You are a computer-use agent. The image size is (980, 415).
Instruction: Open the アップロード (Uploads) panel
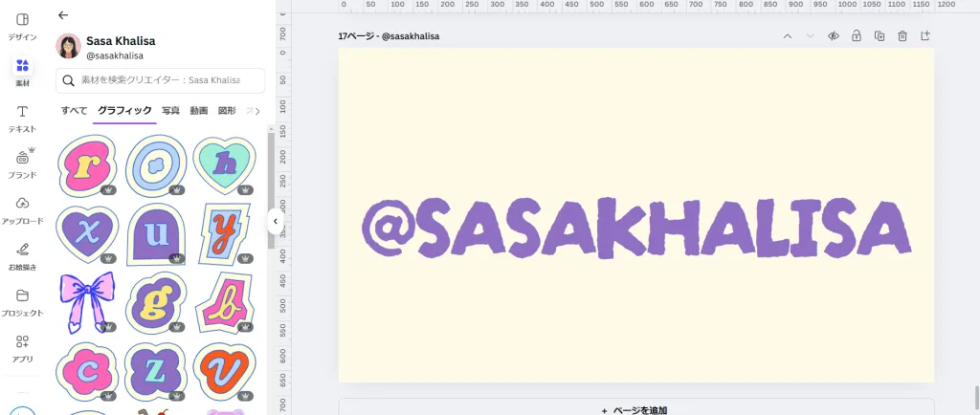[x=22, y=209]
